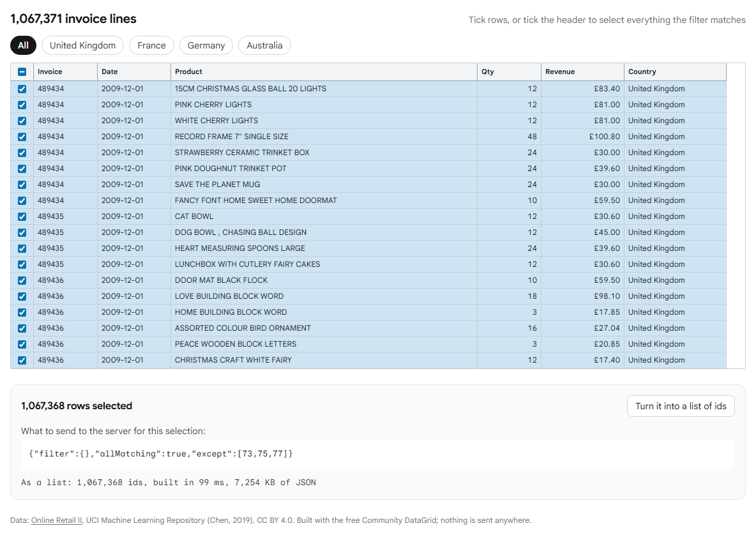The width and height of the screenshot is (756, 535).
Task: Click the Qty column header
Action: pyautogui.click(x=509, y=72)
